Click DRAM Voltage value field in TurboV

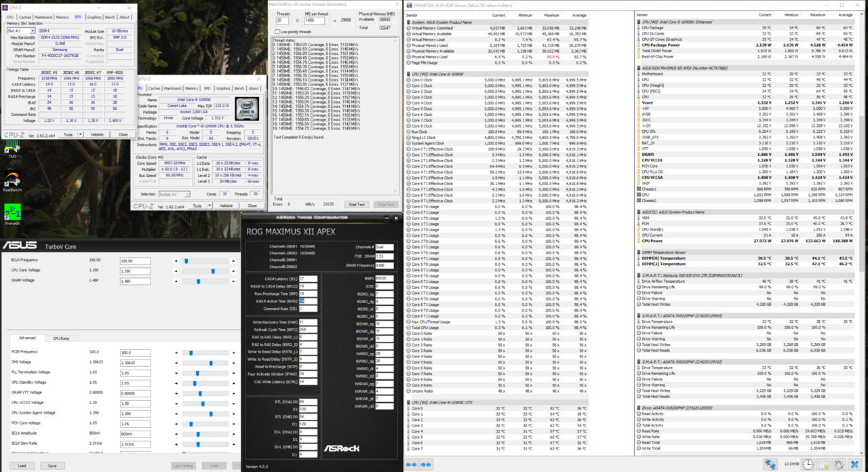(135, 281)
